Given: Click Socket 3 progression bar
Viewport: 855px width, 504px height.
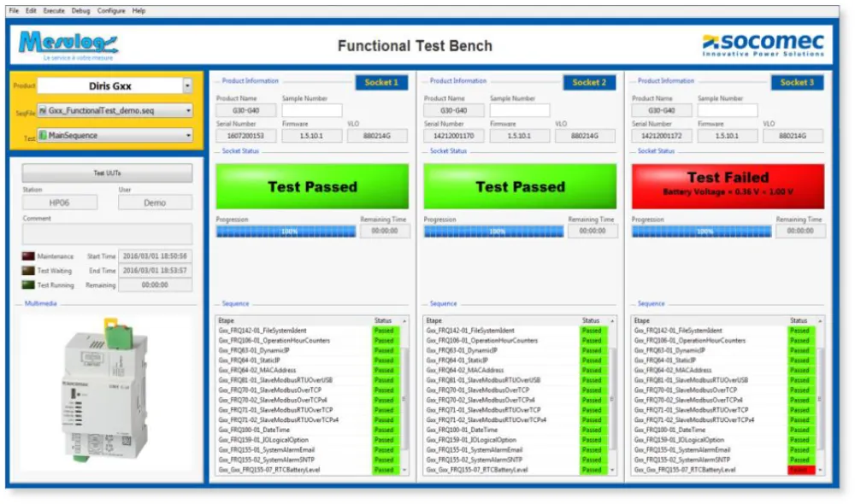Looking at the screenshot, I should pos(702,231).
